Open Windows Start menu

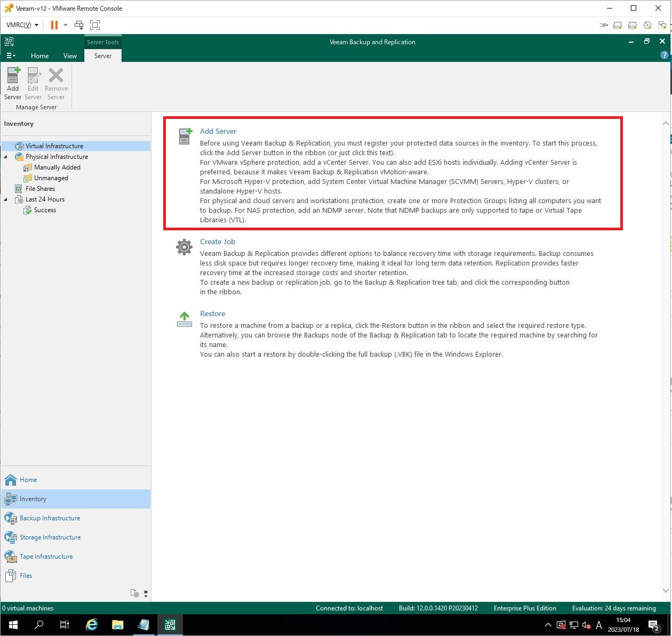(13, 625)
